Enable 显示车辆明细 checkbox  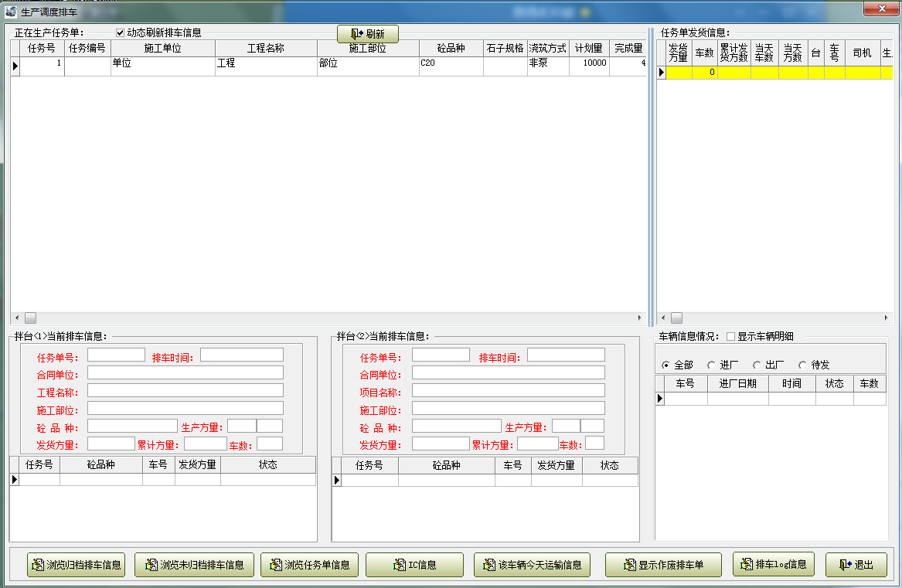click(730, 337)
